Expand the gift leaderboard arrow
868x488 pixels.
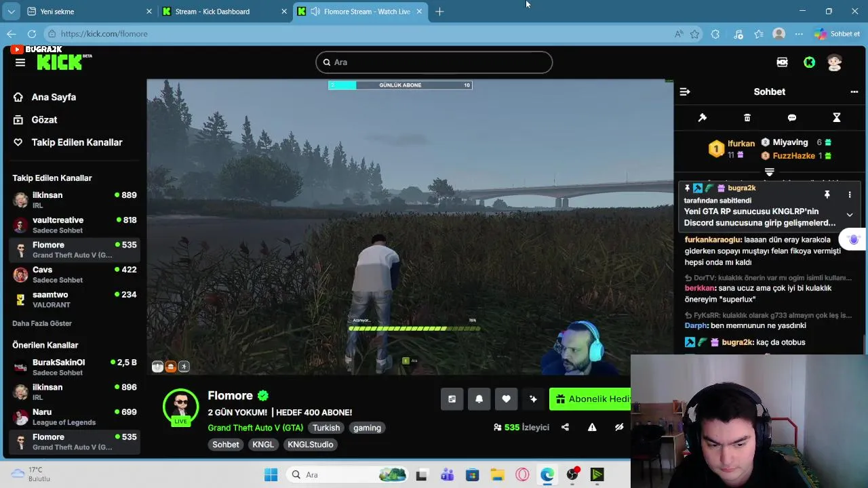[769, 172]
